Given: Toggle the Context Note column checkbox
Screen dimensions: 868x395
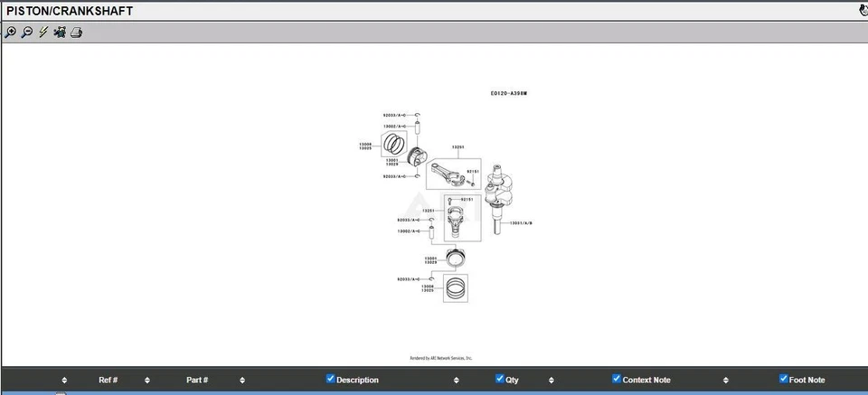Looking at the screenshot, I should tap(617, 379).
